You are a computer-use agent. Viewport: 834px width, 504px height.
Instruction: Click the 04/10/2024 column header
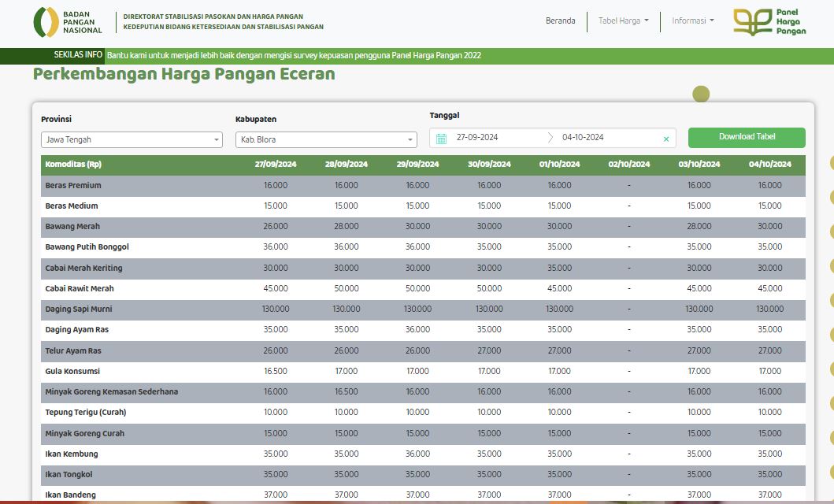click(x=769, y=165)
